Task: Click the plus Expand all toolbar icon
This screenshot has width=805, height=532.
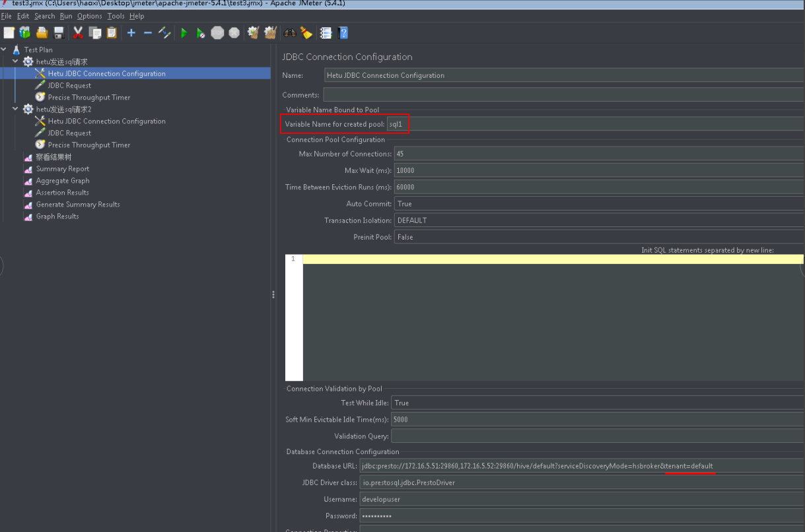Action: pyautogui.click(x=131, y=32)
